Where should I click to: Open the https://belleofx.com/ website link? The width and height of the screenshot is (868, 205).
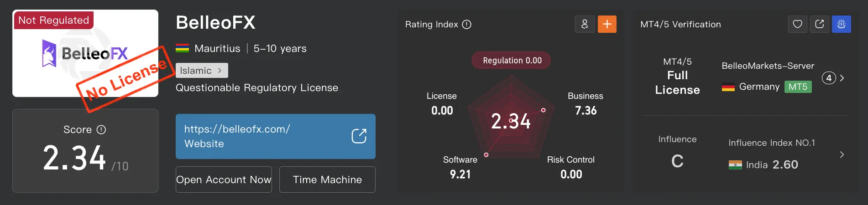[276, 136]
